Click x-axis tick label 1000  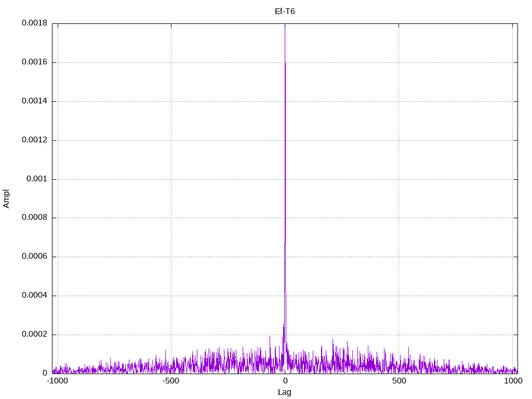(x=513, y=381)
